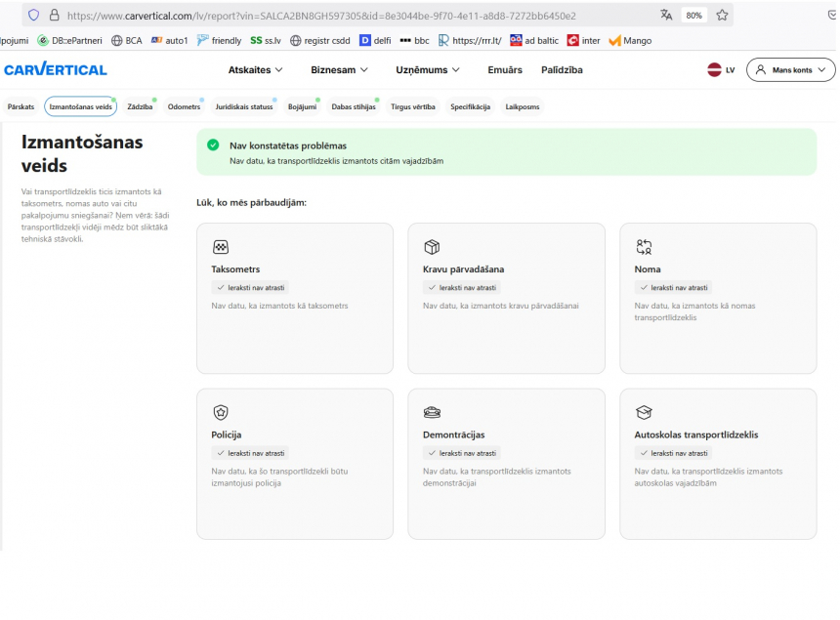Click Kravu pārvadāšana 'Ieraksti nav atrasti' badge
The image size is (840, 620).
pos(462,287)
